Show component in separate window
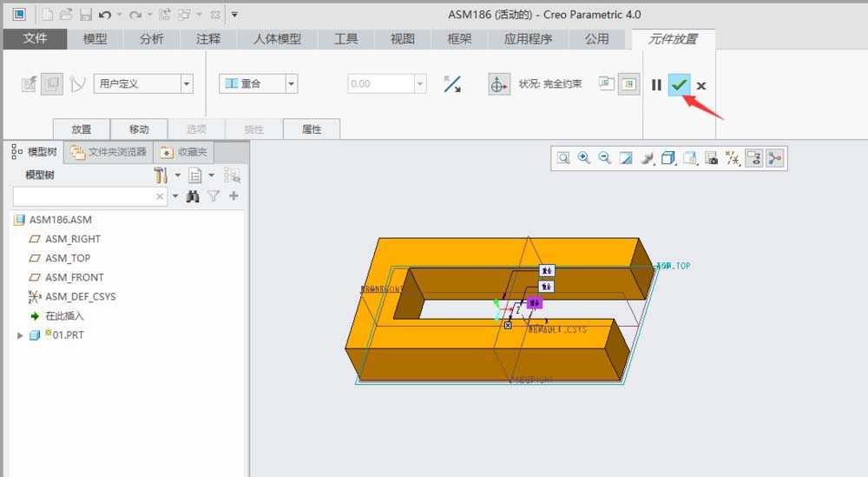The height and width of the screenshot is (477, 868). click(606, 83)
